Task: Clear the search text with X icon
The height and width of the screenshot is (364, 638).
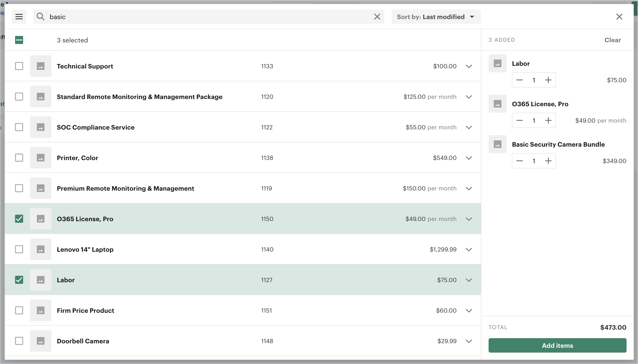Action: pos(377,17)
